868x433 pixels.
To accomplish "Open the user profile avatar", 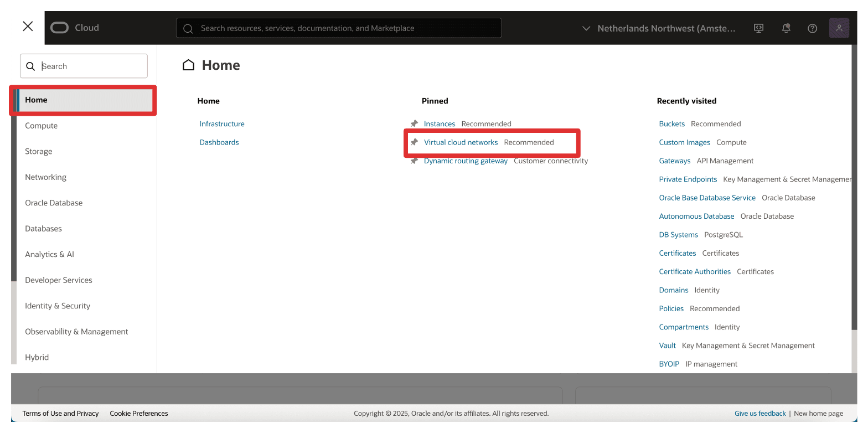I will 839,28.
